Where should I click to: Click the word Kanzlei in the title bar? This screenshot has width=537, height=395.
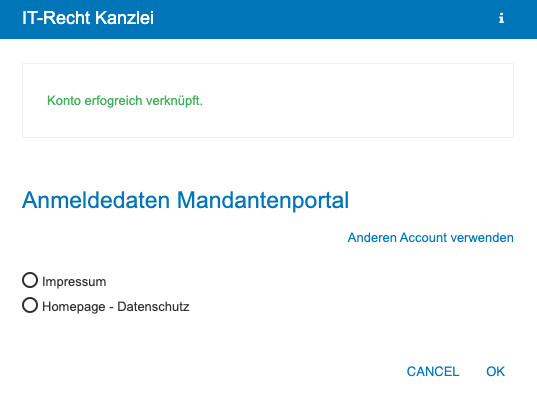coord(124,18)
